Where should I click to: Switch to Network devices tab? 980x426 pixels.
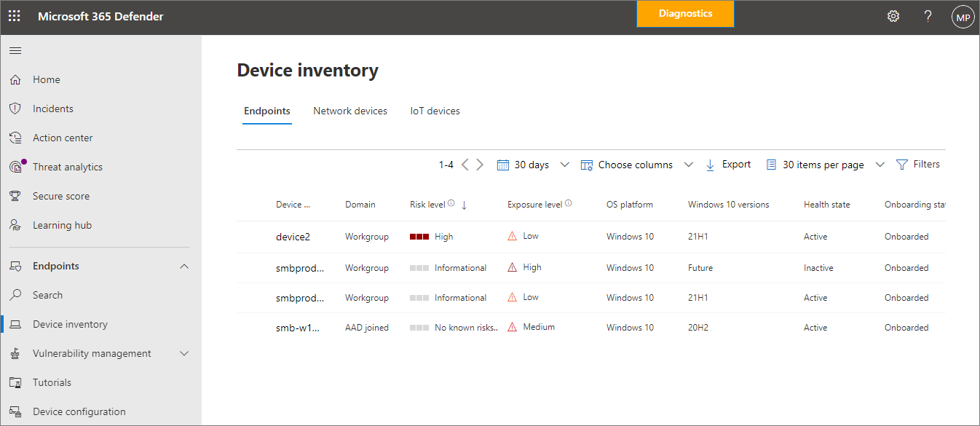[350, 111]
